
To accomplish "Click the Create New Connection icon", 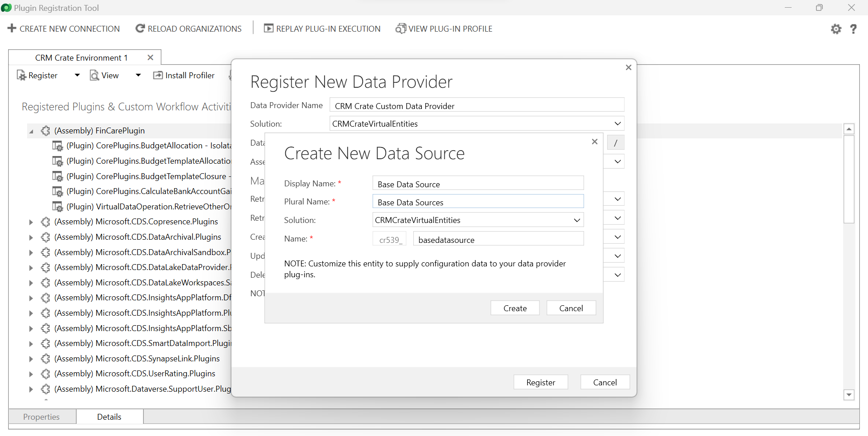I will [11, 28].
